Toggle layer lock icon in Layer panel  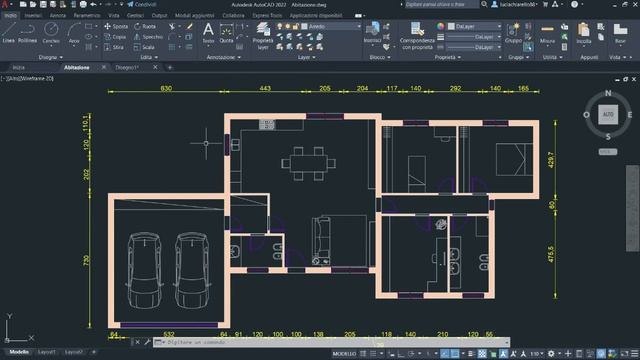click(x=296, y=26)
